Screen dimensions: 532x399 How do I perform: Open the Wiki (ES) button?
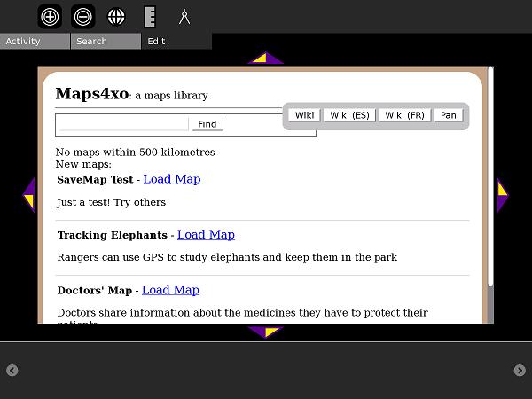[x=349, y=115]
